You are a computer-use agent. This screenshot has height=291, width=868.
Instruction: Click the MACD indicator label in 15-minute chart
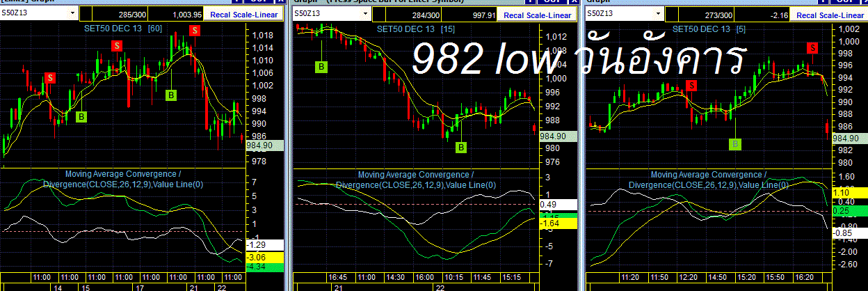coord(416,180)
